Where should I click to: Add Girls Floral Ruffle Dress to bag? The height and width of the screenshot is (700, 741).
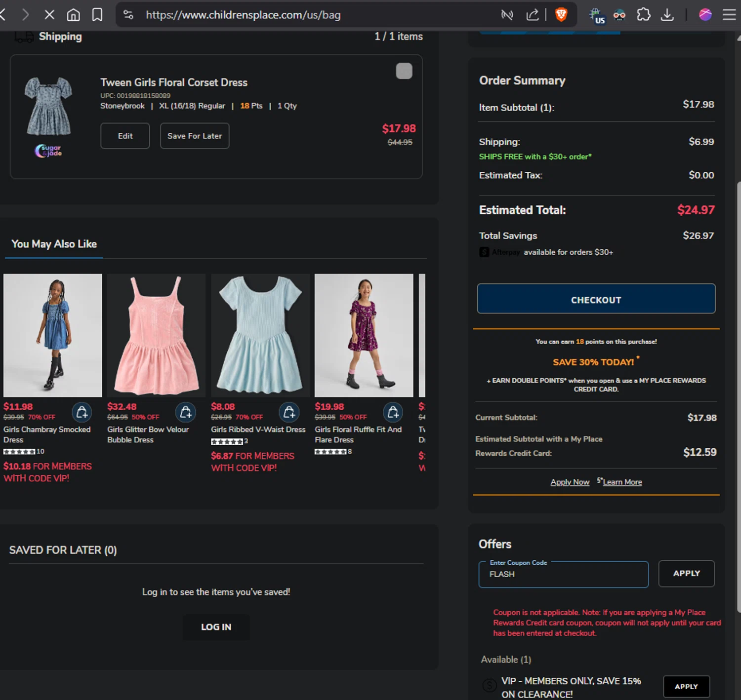coord(393,412)
